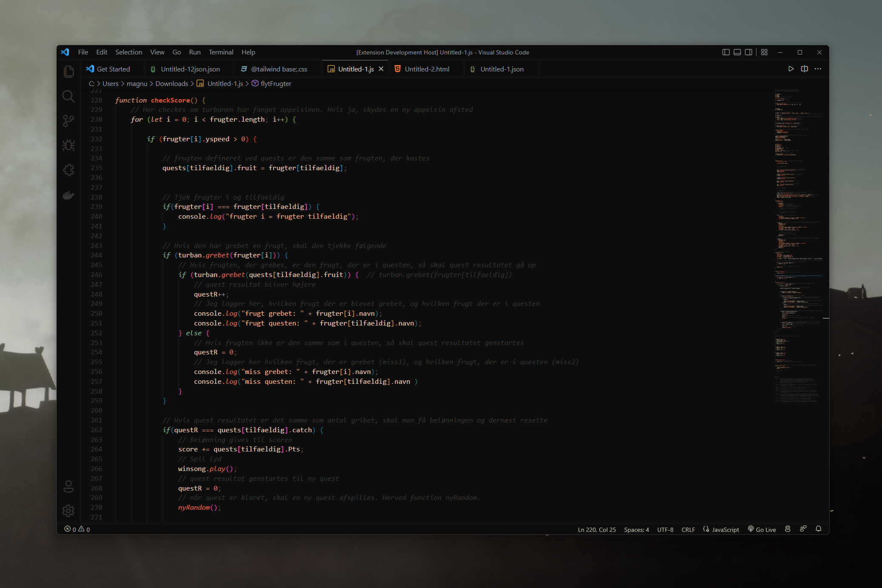Click the nyRandom() call on line 270
The image size is (882, 588).
pyautogui.click(x=198, y=508)
